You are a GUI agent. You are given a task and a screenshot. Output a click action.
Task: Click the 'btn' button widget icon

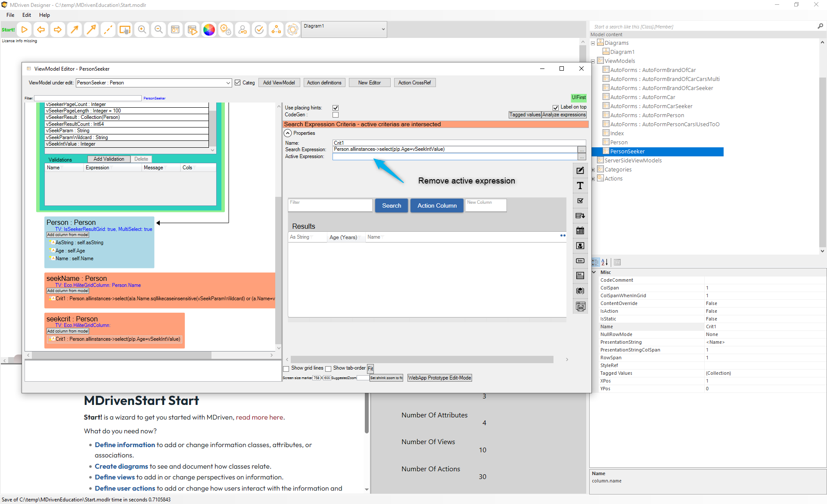click(x=580, y=261)
